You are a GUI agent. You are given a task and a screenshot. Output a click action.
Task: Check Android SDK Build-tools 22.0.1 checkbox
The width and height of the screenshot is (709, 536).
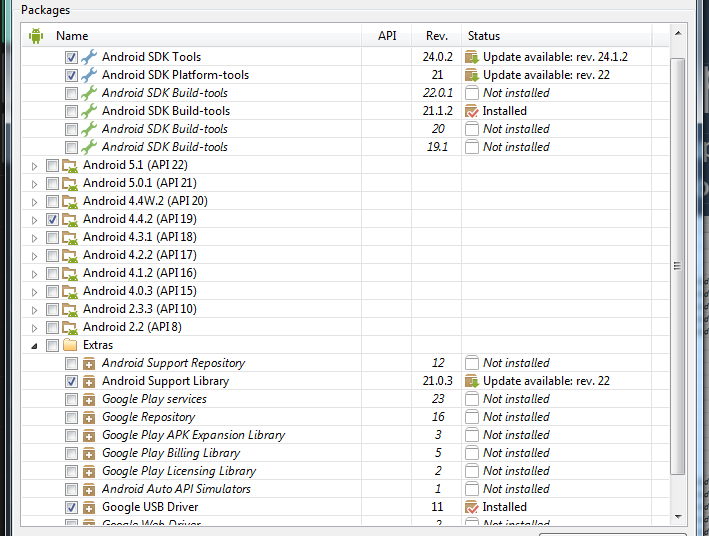(x=71, y=93)
